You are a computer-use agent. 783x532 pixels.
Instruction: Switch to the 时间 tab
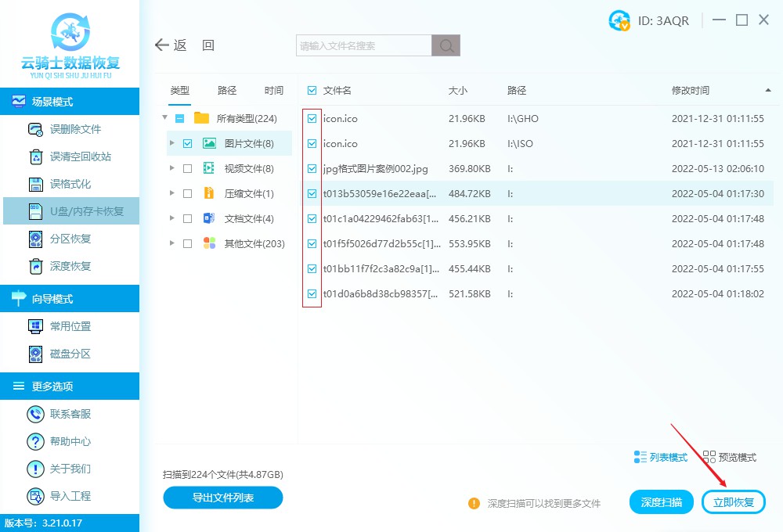[x=273, y=90]
